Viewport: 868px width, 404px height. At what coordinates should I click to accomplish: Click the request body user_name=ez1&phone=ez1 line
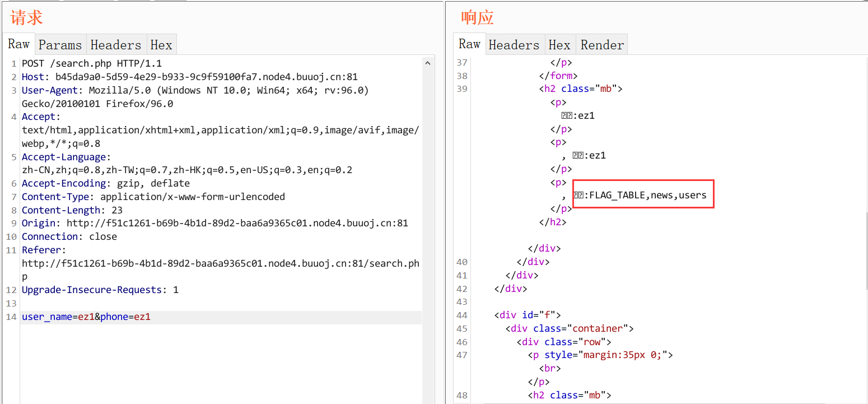pos(221,317)
